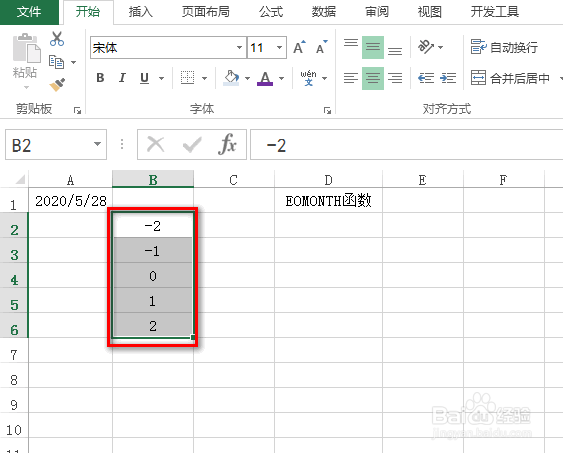Click the text orientation icon
Viewport: 563px width, 453px height.
pyautogui.click(x=426, y=47)
